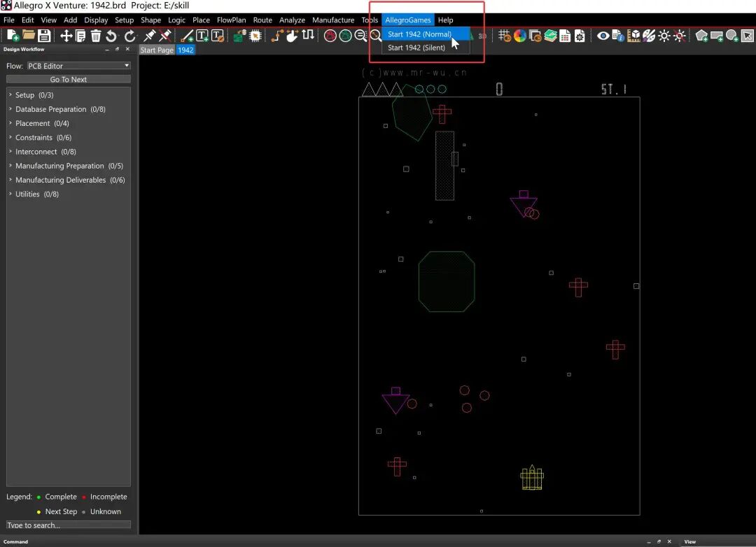This screenshot has height=547, width=756.
Task: Select the Move tool icon
Action: pyautogui.click(x=66, y=36)
